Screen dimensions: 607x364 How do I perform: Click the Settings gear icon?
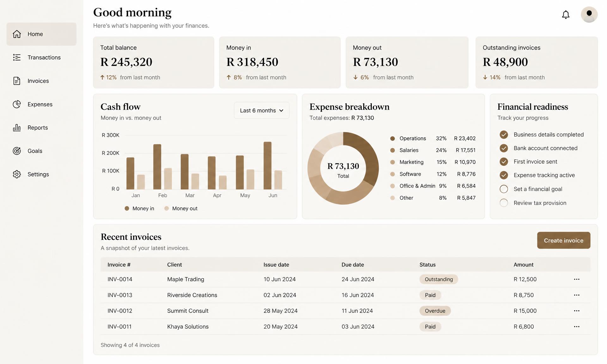pos(17,174)
